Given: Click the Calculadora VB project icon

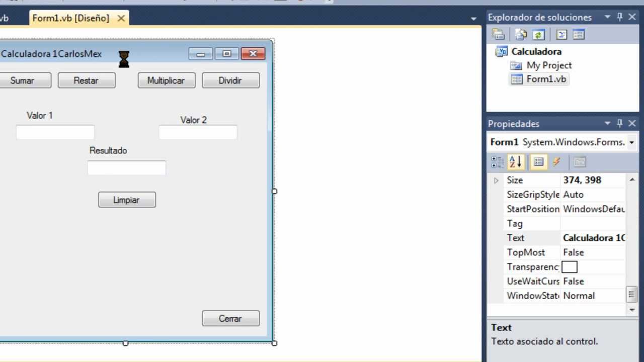Looking at the screenshot, I should (x=501, y=51).
